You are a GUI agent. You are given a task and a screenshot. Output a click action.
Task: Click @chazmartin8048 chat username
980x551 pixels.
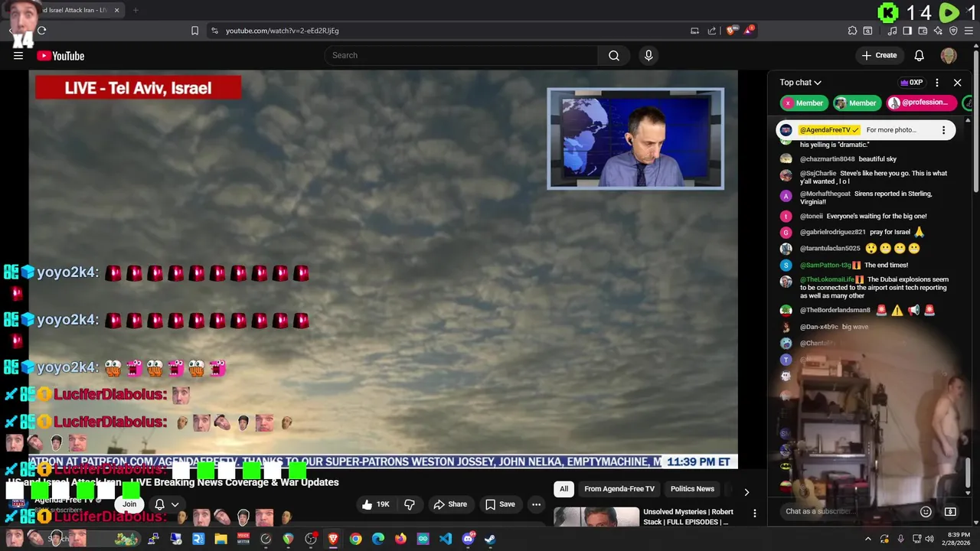[x=827, y=159]
